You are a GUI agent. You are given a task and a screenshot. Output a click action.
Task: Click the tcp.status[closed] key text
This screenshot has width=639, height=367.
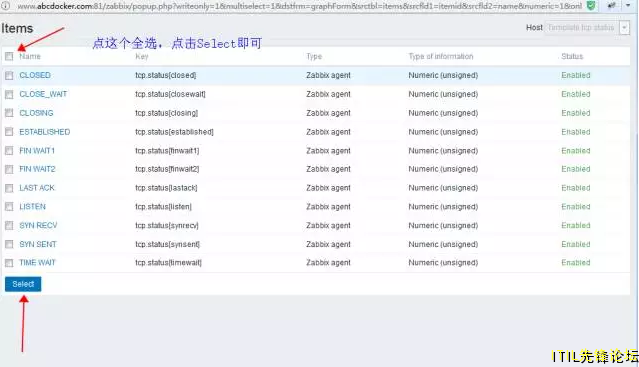[166, 75]
